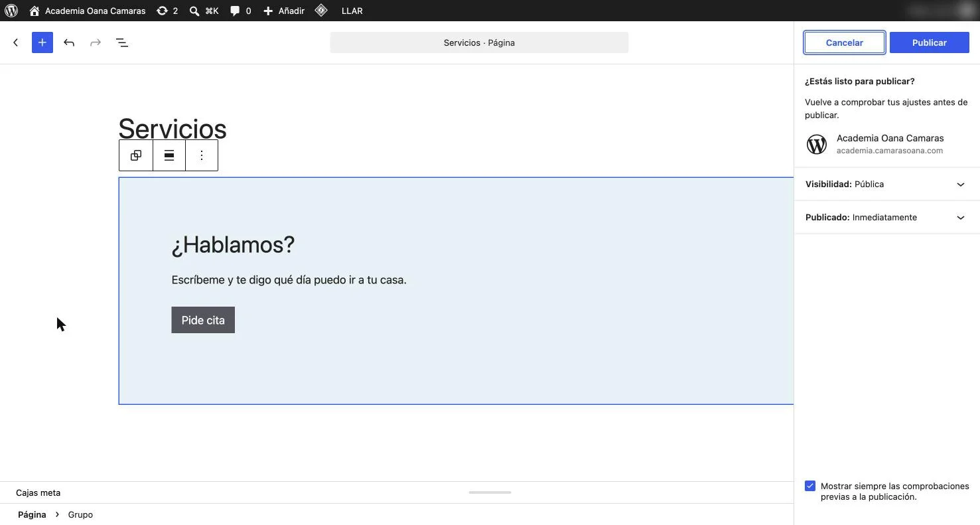Visit site Academia Oana Camaras link
The width and height of the screenshot is (980, 525).
(x=88, y=11)
